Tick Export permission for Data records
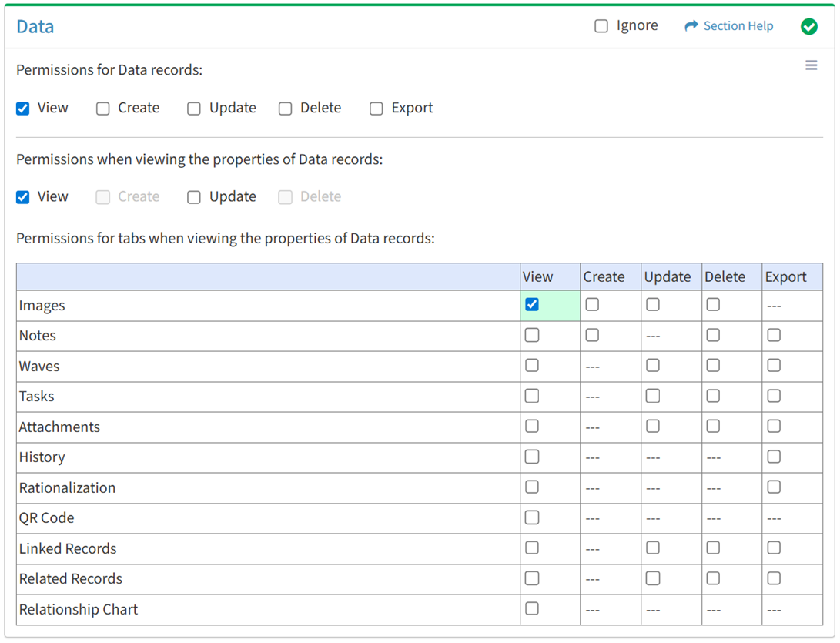 [376, 109]
